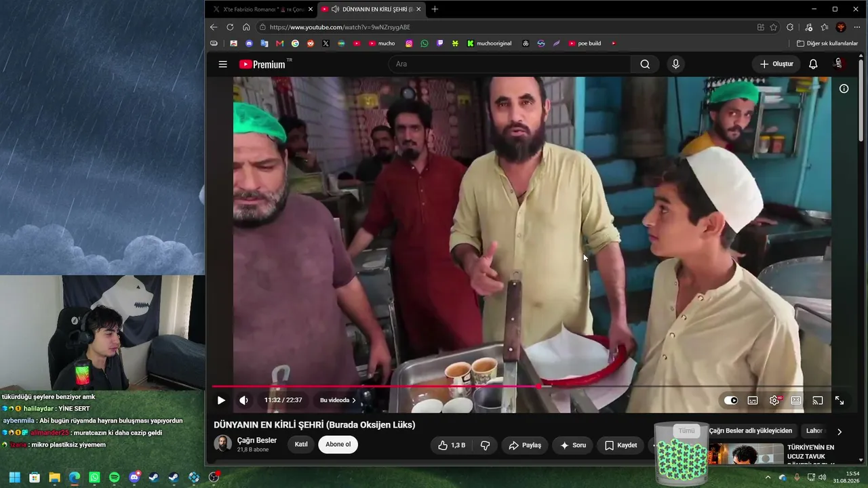The height and width of the screenshot is (488, 868).
Task: Click the 'Soru' ask button
Action: [x=572, y=445]
